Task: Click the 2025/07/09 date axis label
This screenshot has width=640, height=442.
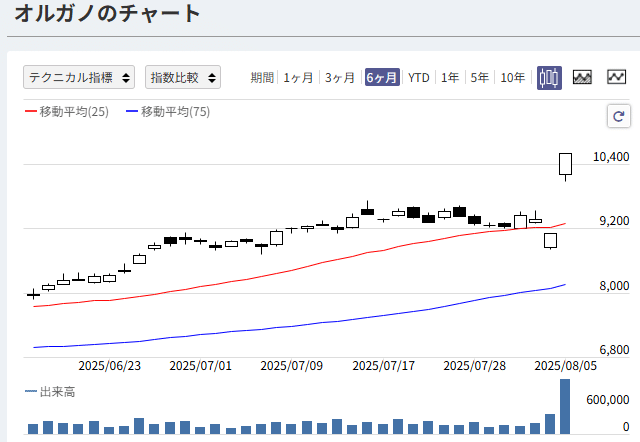Action: [291, 366]
